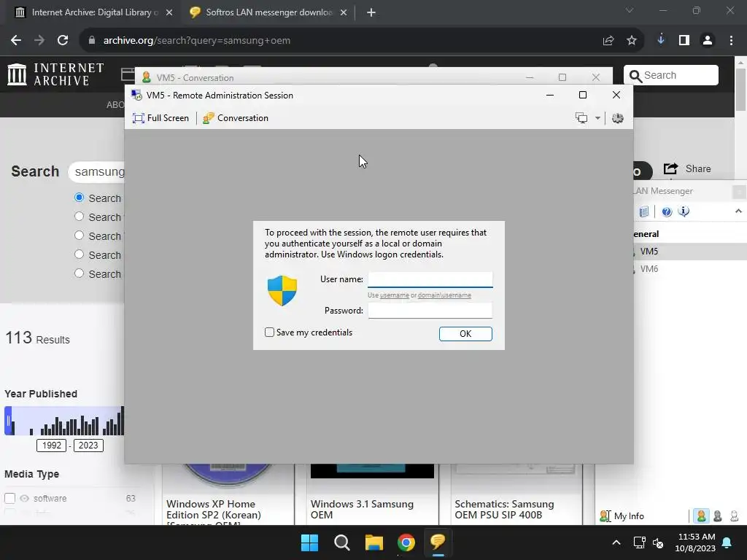Click the history notebook icon in LAN Messenger

tap(643, 211)
